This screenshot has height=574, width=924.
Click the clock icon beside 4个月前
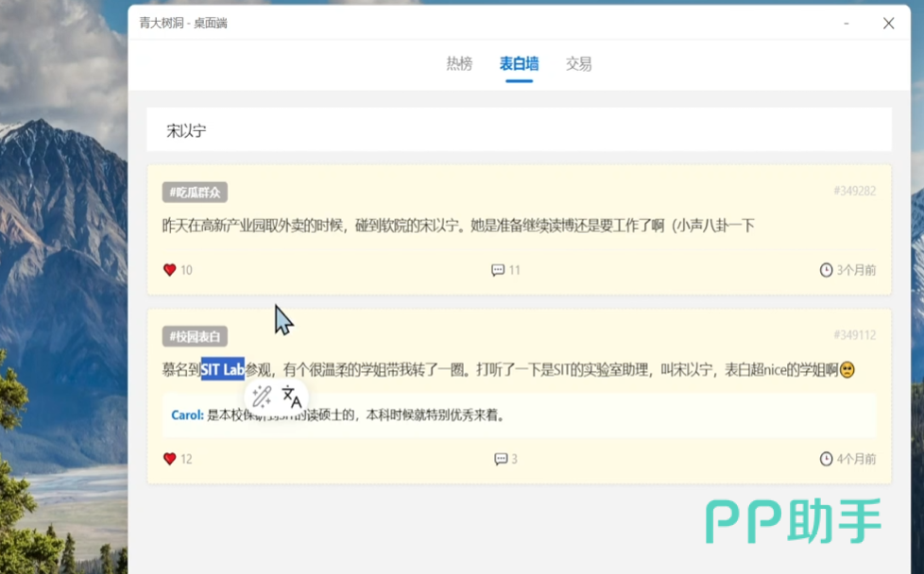pyautogui.click(x=827, y=459)
